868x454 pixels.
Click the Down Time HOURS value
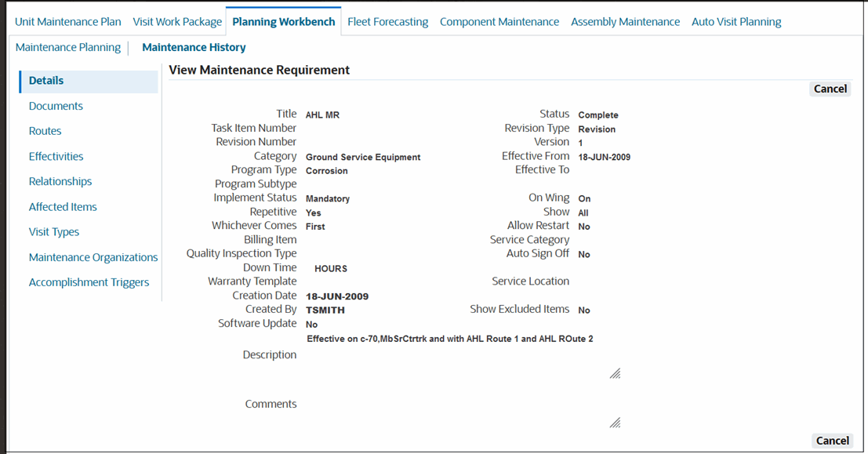click(x=331, y=268)
